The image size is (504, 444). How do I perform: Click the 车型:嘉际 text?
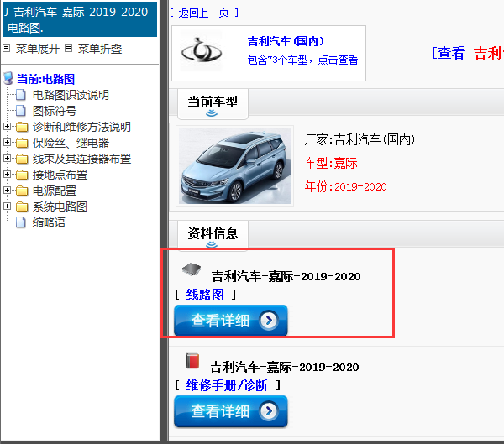coord(331,163)
